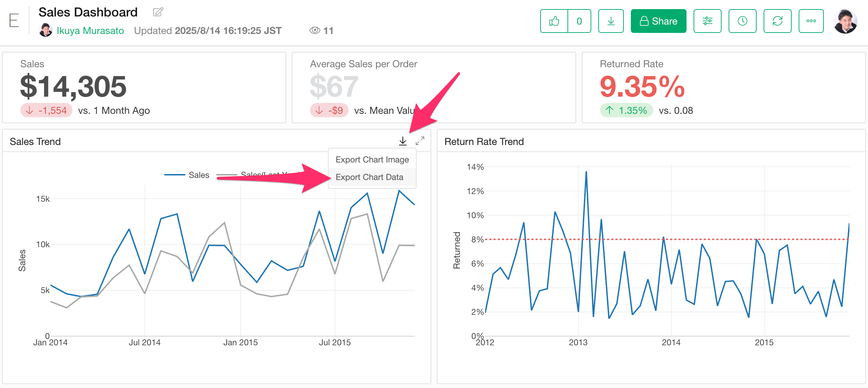Open the schedule clock icon
This screenshot has width=868, height=388.
coord(742,21)
